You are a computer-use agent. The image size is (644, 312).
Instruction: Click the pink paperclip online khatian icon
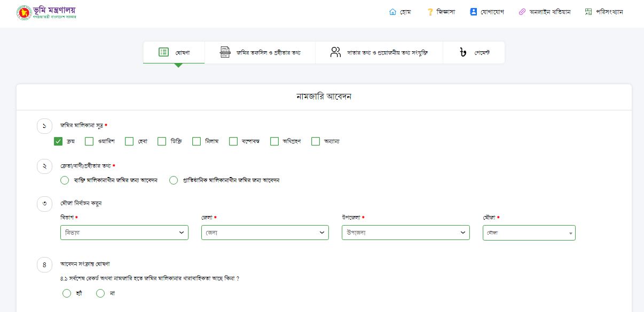point(522,12)
